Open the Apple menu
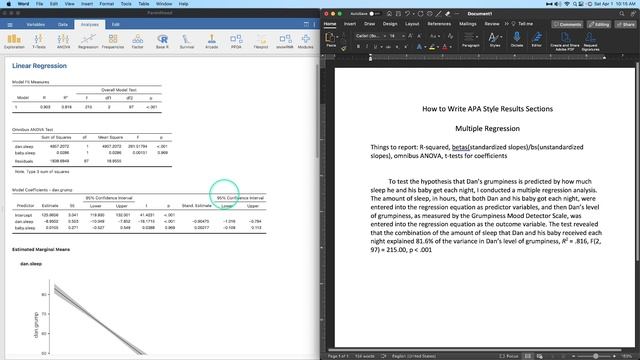 click(x=9, y=4)
